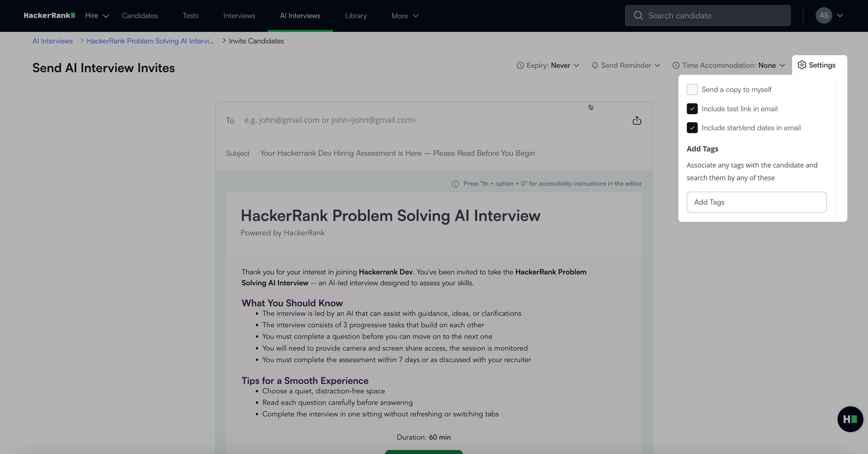Click the upload candidates share icon
868x454 pixels.
(637, 120)
